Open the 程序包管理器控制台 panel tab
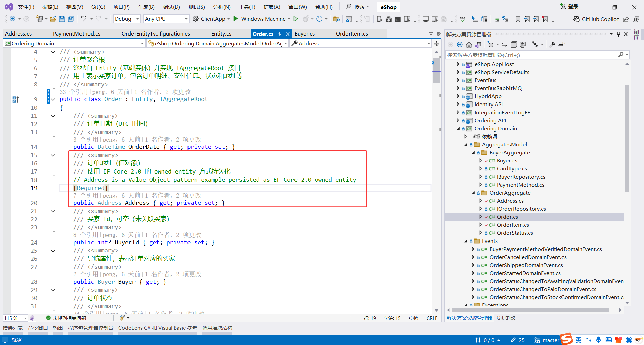The width and height of the screenshot is (644, 345). pyautogui.click(x=91, y=328)
